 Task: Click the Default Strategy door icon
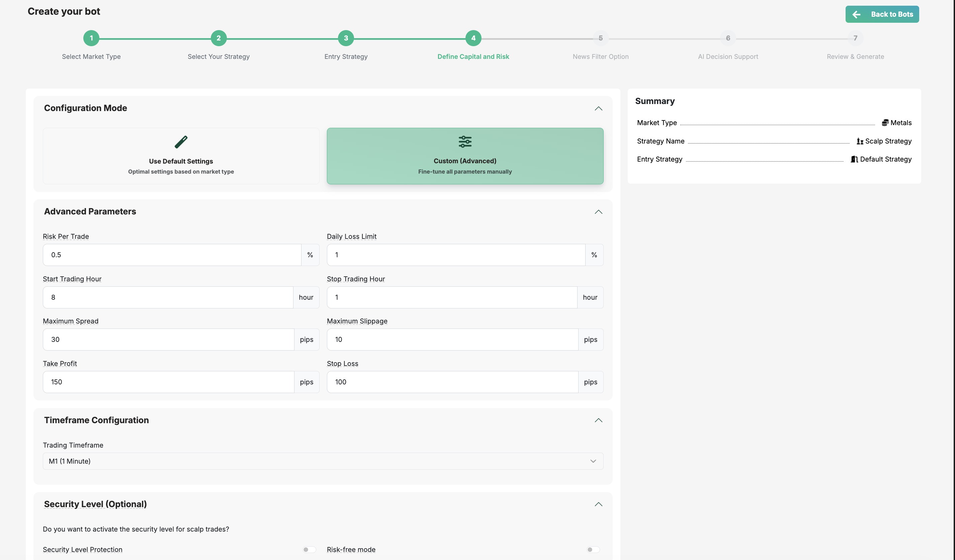(x=854, y=160)
